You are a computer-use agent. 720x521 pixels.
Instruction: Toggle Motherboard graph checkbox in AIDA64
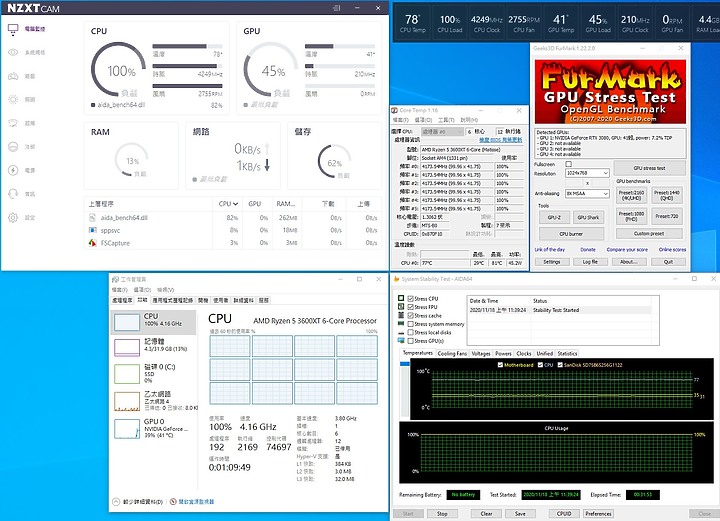pos(500,365)
